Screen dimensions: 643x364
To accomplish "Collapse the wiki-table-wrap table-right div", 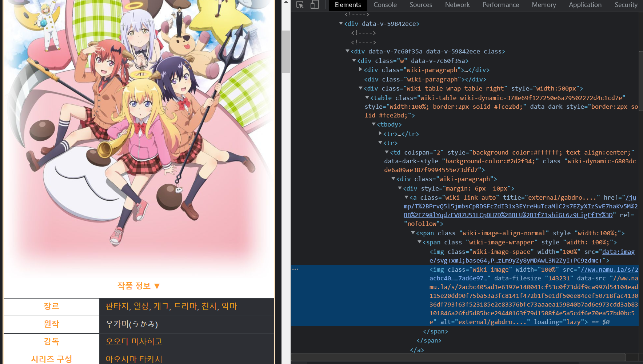I will point(361,88).
